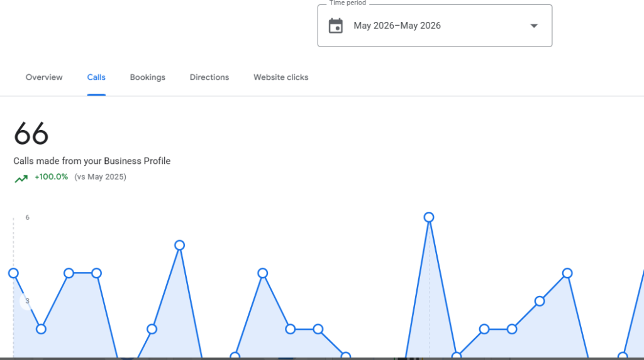Select the highest chart point at value 6
Screen dimensions: 644x360
429,217
